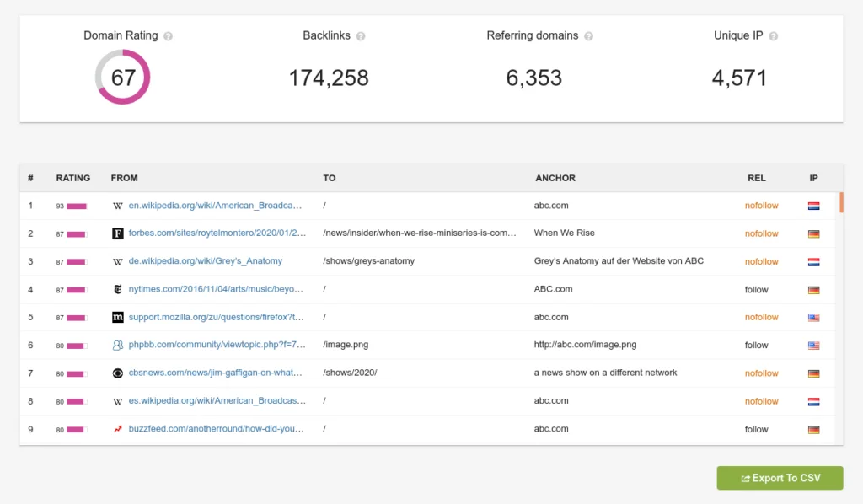Click the red BuzzFeed arrow icon

pos(117,428)
